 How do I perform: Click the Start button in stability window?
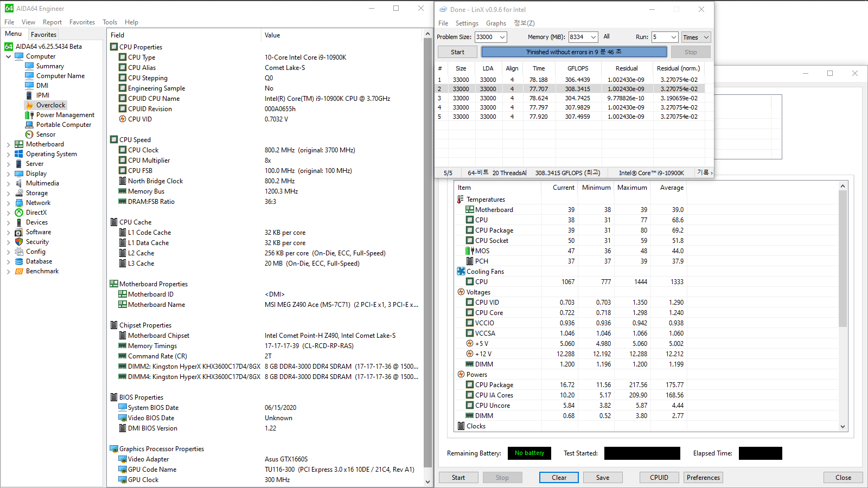(x=458, y=478)
